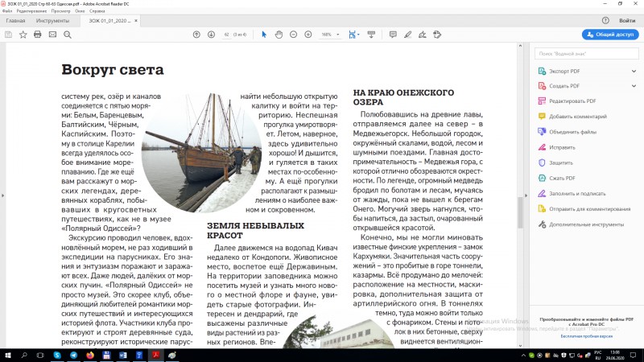The image size is (644, 362).
Task: Open Отправить для комментирования tool
Action: point(584,209)
